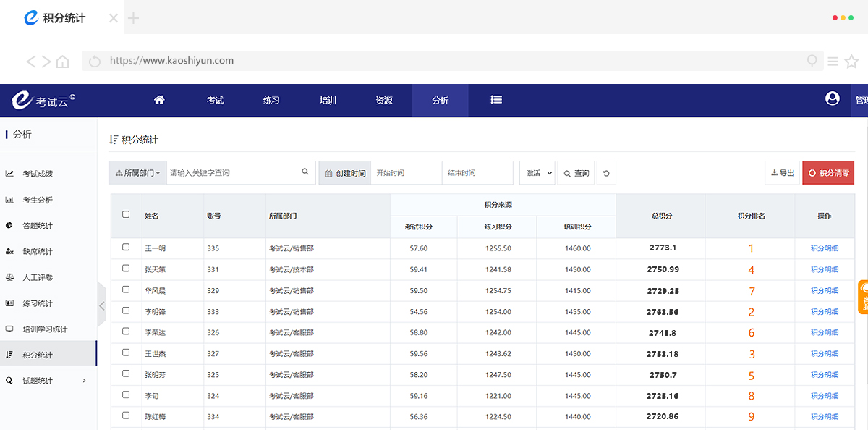The width and height of the screenshot is (868, 430).
Task: Click the lightbulb icon in address bar
Action: pos(812,62)
